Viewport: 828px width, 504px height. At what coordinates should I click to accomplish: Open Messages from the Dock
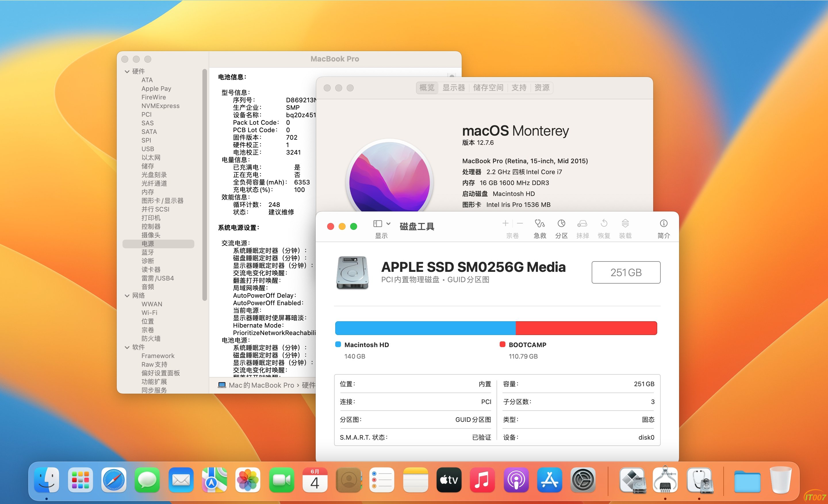(x=147, y=480)
